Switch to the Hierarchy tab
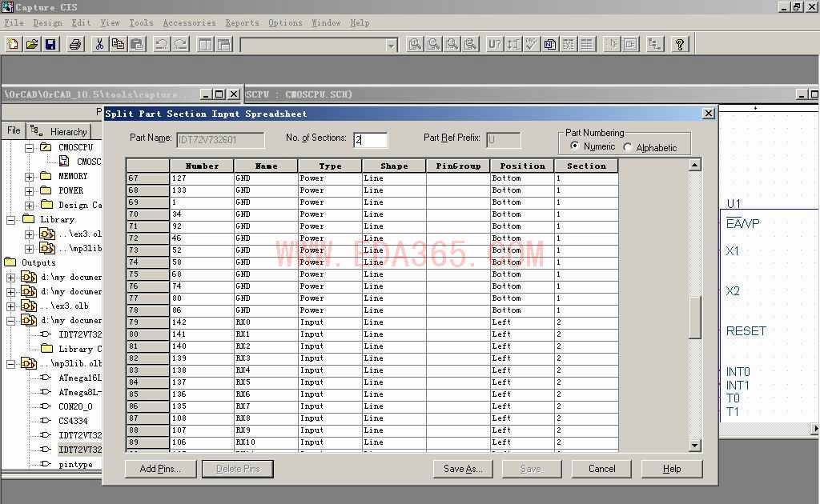 tap(58, 131)
